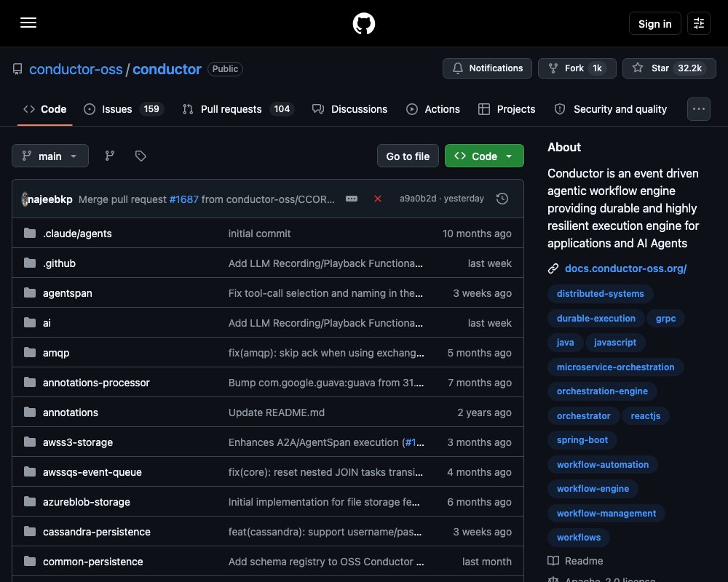View tags using the tag icon
This screenshot has width=728, height=582.
pos(141,156)
